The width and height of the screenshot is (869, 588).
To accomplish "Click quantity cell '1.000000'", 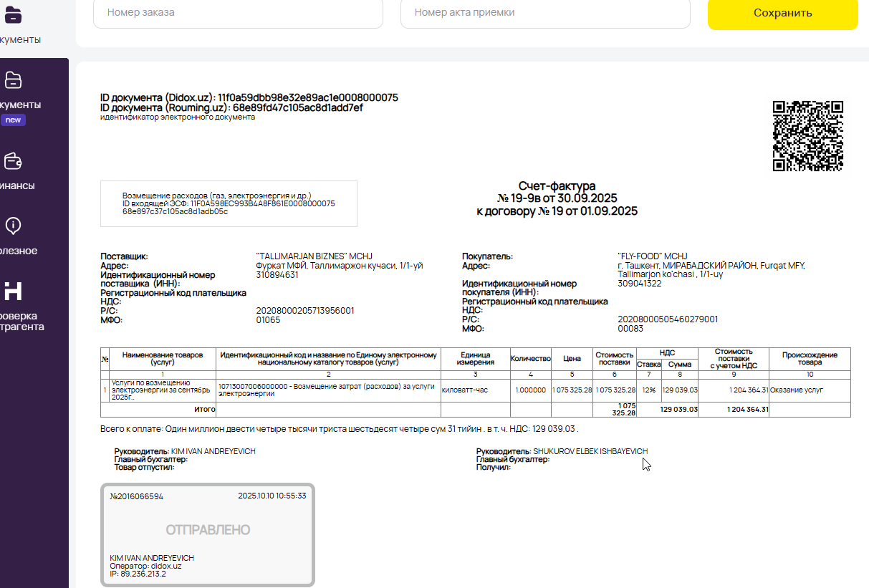I will click(532, 390).
